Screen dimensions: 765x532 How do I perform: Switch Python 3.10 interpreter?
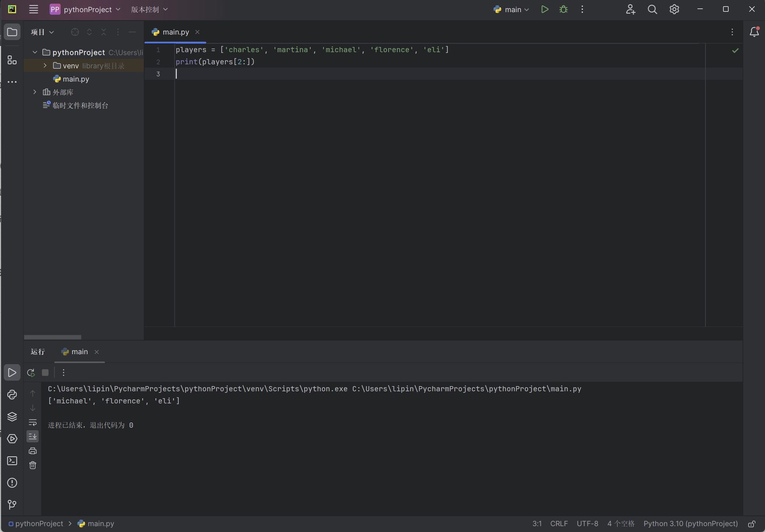pyautogui.click(x=690, y=524)
